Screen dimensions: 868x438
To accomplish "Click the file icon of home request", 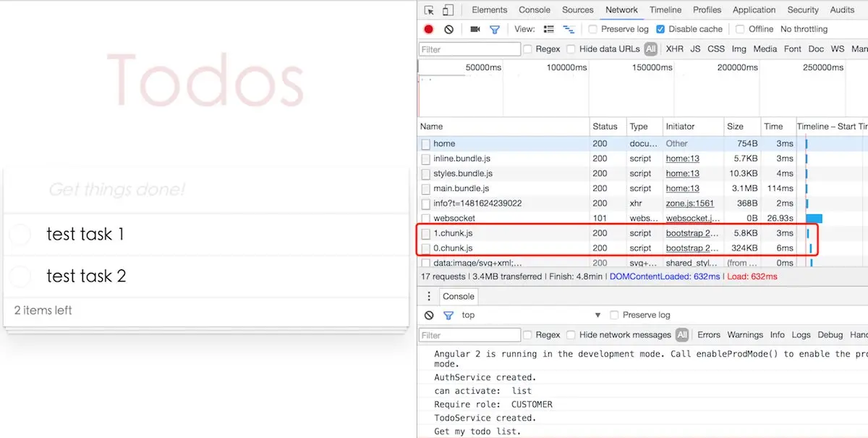I will (x=426, y=144).
